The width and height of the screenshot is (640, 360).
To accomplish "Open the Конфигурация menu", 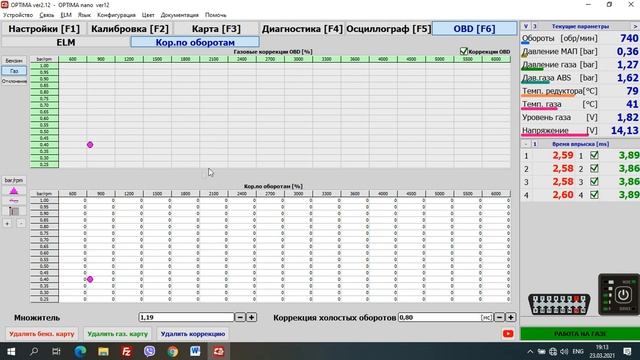I will pyautogui.click(x=116, y=15).
